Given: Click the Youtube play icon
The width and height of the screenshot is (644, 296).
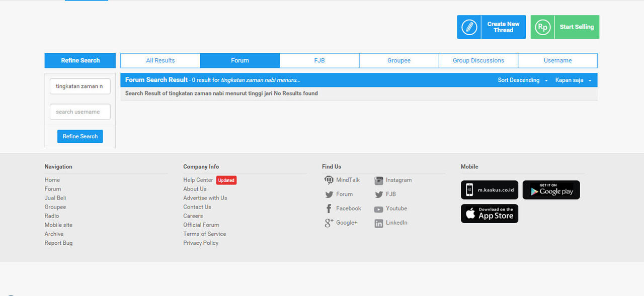Looking at the screenshot, I should pyautogui.click(x=379, y=209).
